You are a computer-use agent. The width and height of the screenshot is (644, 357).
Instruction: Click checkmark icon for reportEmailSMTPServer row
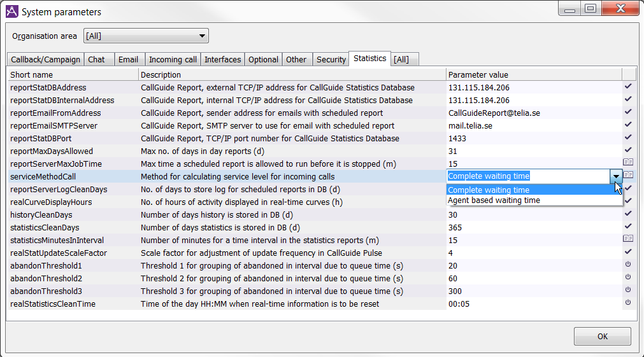pos(628,125)
